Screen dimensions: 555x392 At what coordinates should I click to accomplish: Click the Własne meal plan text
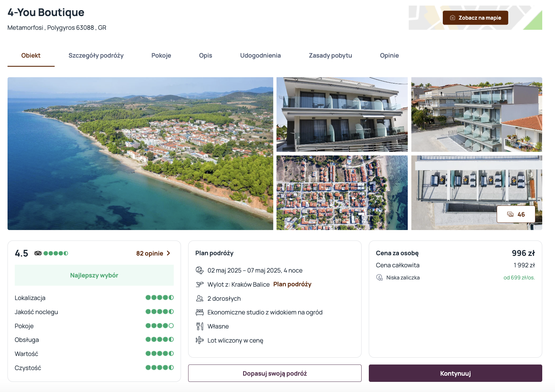click(218, 326)
